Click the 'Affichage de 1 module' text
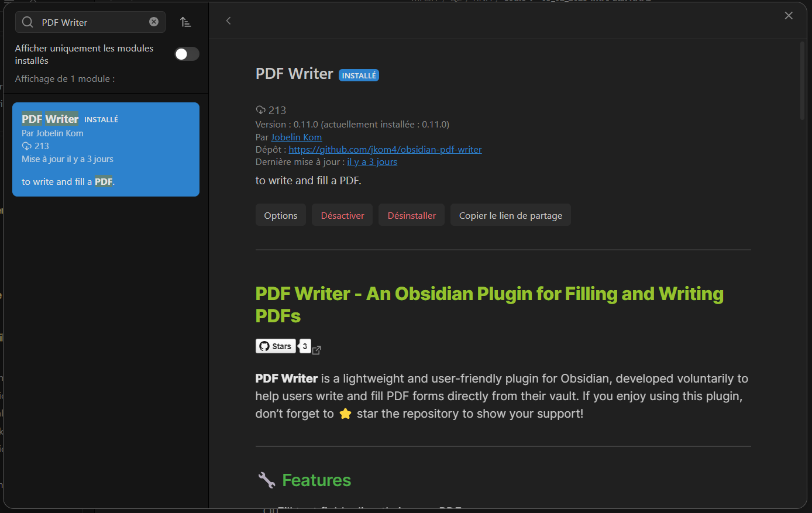Viewport: 812px width, 513px height. click(x=65, y=78)
